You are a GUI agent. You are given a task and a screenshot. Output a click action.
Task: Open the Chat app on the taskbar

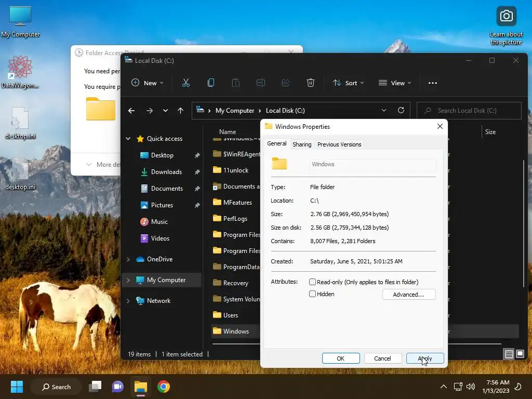tap(117, 387)
